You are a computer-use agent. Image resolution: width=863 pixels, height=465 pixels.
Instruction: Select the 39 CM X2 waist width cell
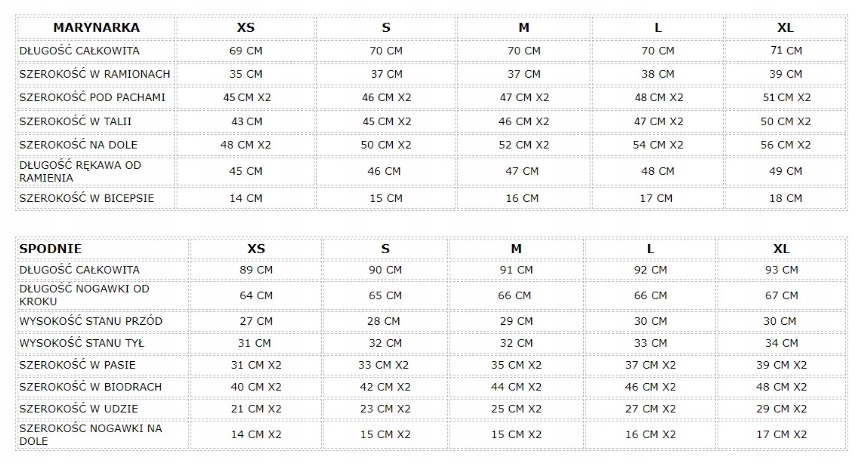782,365
